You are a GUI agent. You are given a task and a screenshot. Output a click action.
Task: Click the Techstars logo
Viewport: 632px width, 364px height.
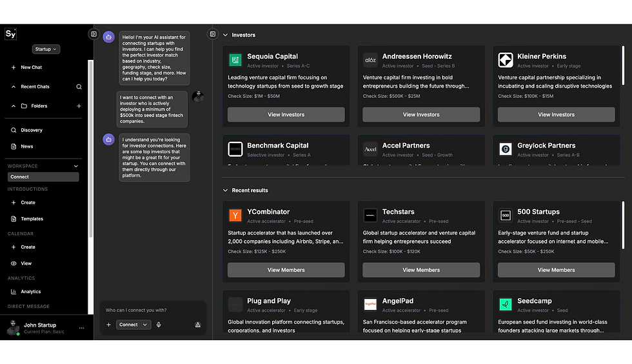(370, 215)
